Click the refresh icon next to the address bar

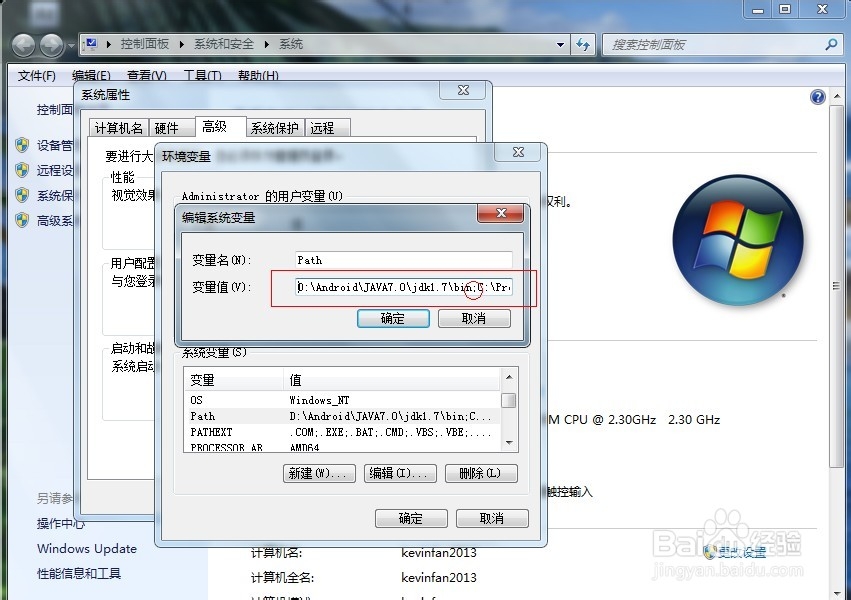pyautogui.click(x=583, y=44)
